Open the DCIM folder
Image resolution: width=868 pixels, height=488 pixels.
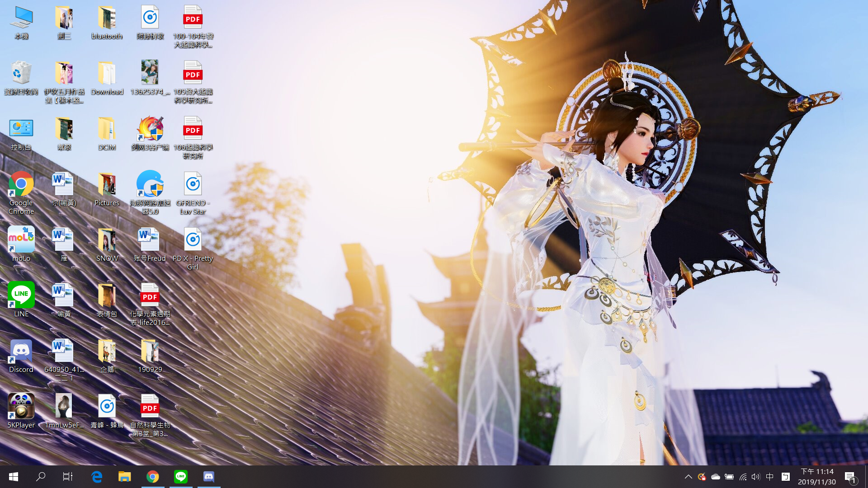[107, 134]
